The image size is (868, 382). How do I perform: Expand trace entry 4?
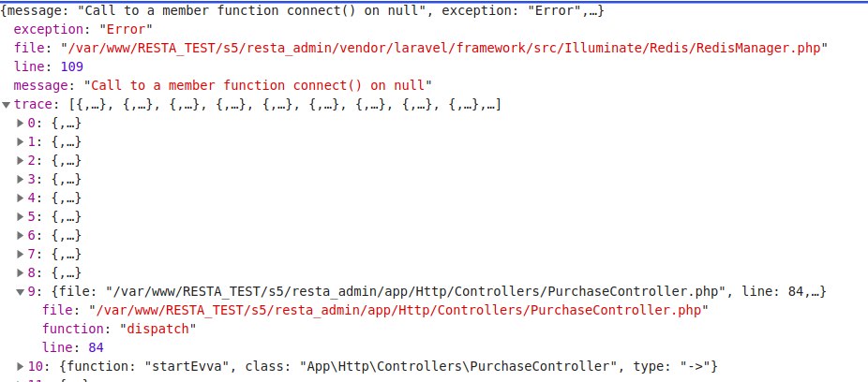click(22, 198)
